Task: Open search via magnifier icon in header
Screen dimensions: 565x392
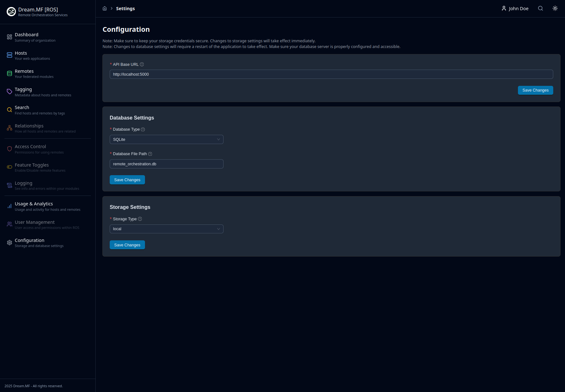Action: (540, 9)
